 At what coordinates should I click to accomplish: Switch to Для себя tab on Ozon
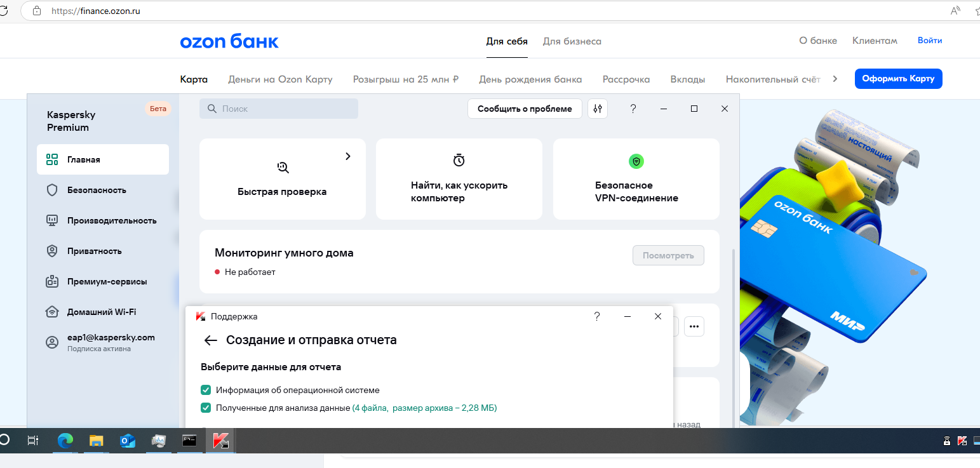coord(507,41)
